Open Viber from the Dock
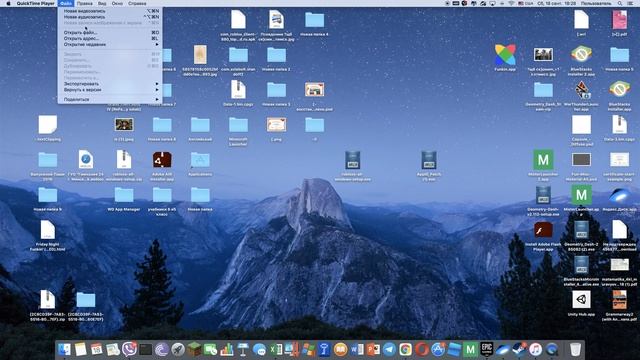This screenshot has height=360, width=640. [x=129, y=349]
